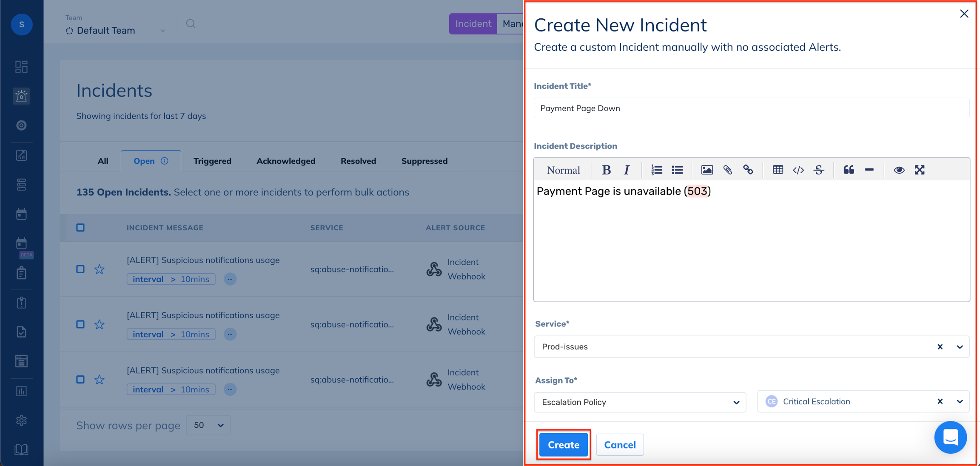
Task: Click the Cancel button
Action: pyautogui.click(x=620, y=445)
